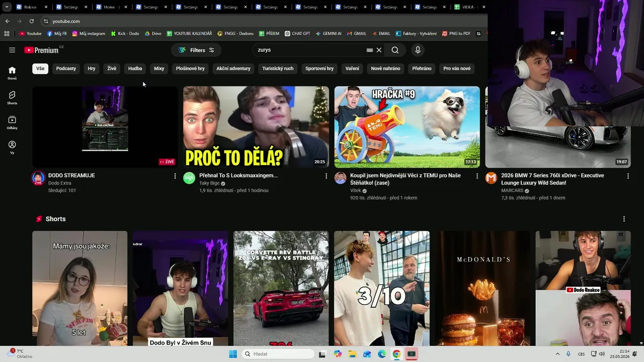Open the browser apps grid icon
The height and width of the screenshot is (362, 644).
click(x=7, y=34)
